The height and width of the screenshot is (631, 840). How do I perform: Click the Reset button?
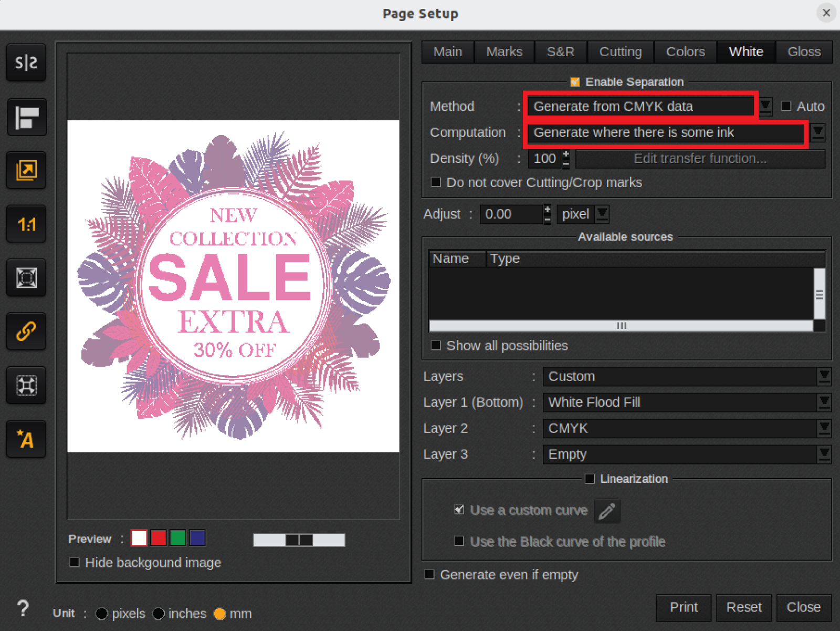pos(743,607)
